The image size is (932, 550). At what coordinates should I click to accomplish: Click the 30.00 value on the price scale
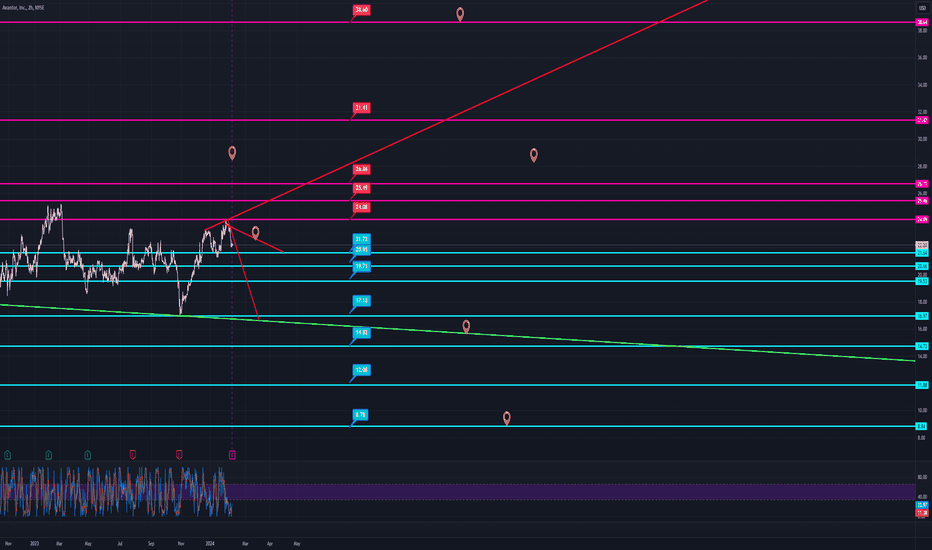click(922, 139)
